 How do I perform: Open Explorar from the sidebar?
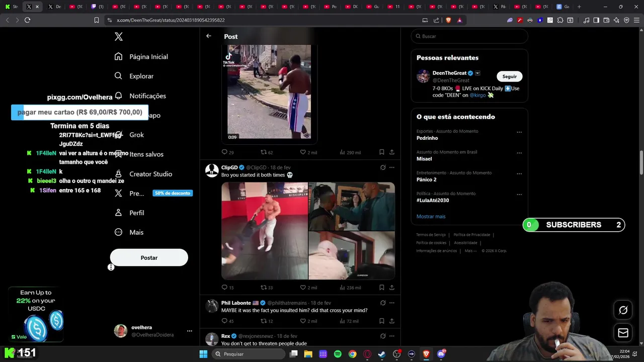[x=134, y=76]
